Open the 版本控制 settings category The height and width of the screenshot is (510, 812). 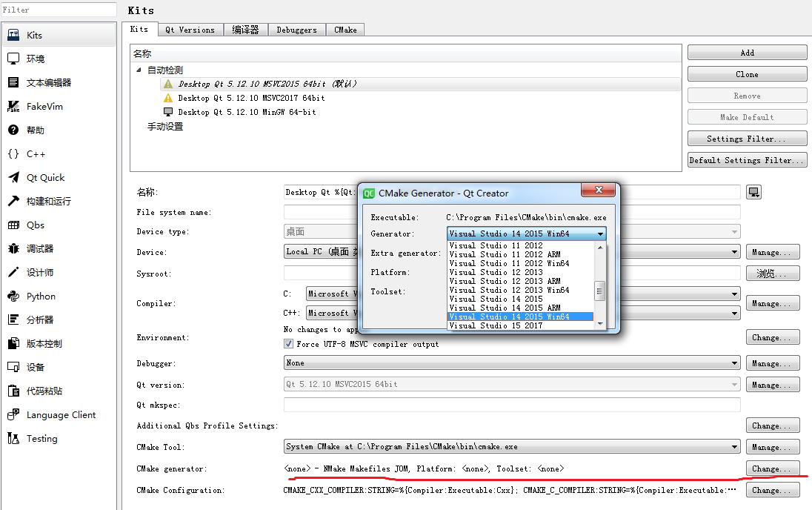tap(59, 344)
